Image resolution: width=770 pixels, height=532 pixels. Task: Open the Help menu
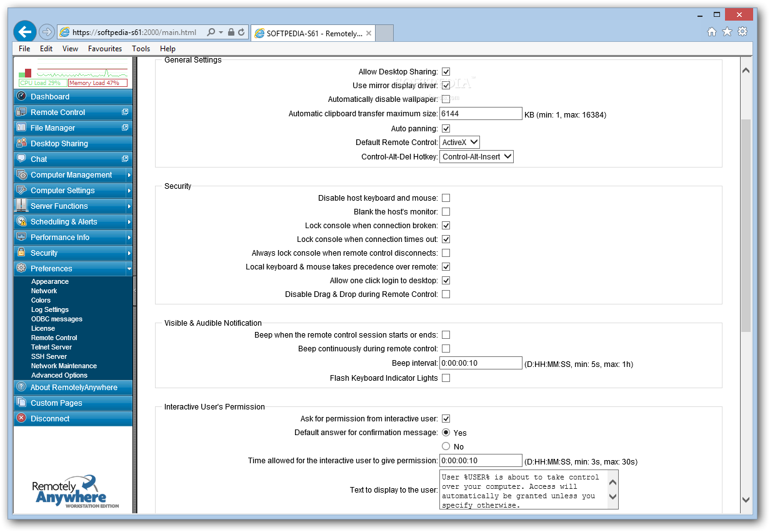(167, 49)
